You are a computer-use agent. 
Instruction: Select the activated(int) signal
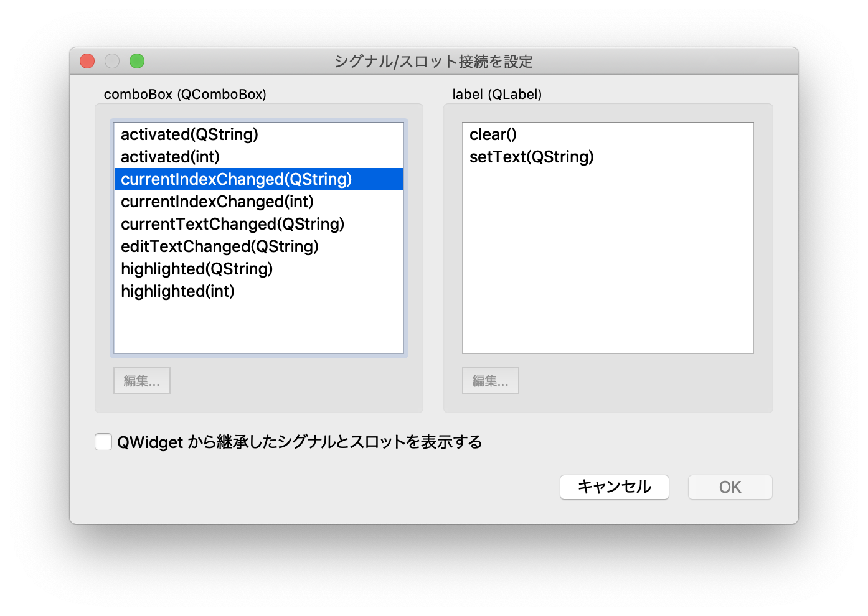pos(169,157)
